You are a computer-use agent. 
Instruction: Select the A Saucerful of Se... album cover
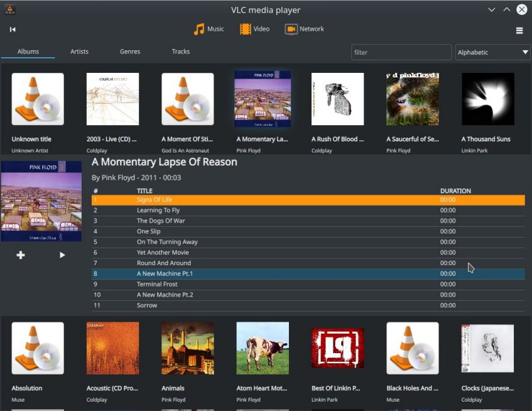(413, 99)
